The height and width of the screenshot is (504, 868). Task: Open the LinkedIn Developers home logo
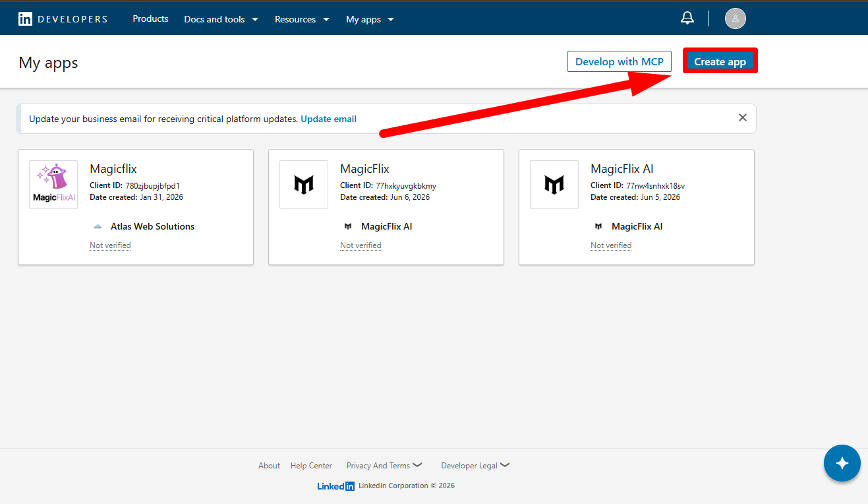point(63,19)
